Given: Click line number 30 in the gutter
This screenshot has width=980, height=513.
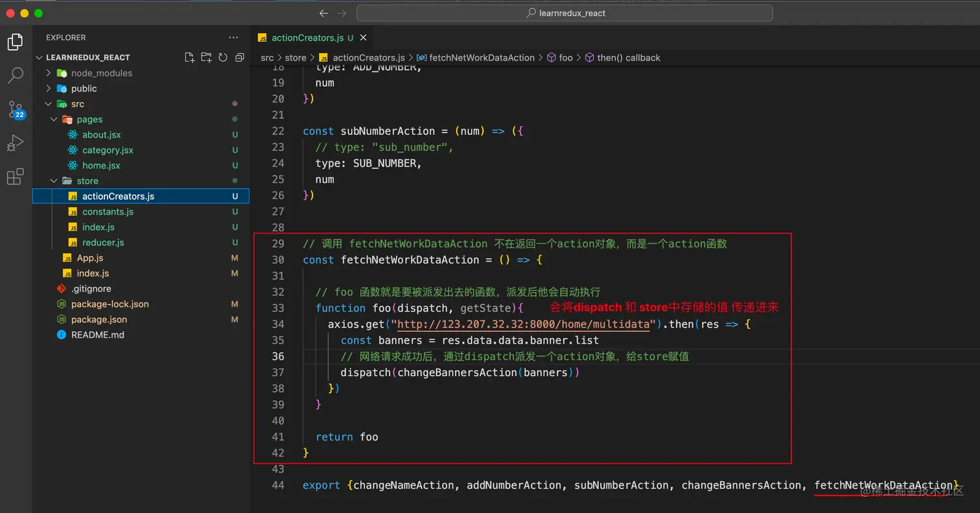Looking at the screenshot, I should (x=278, y=260).
